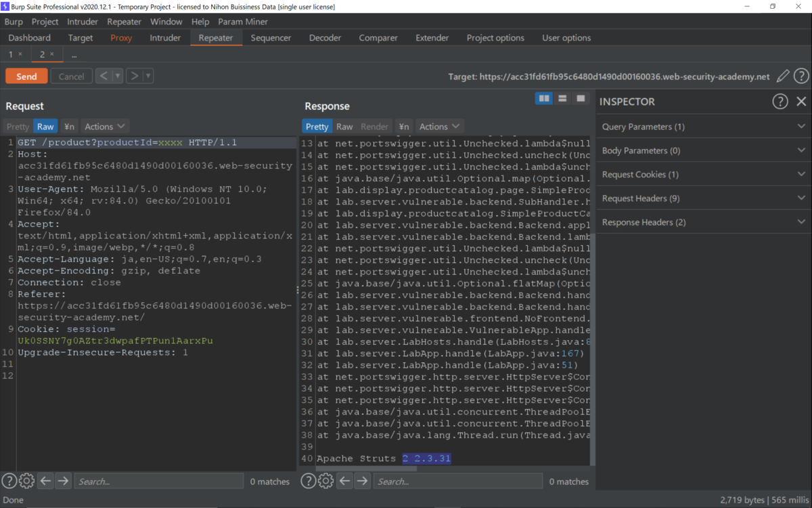Jump to previous match in Request search

point(45,481)
